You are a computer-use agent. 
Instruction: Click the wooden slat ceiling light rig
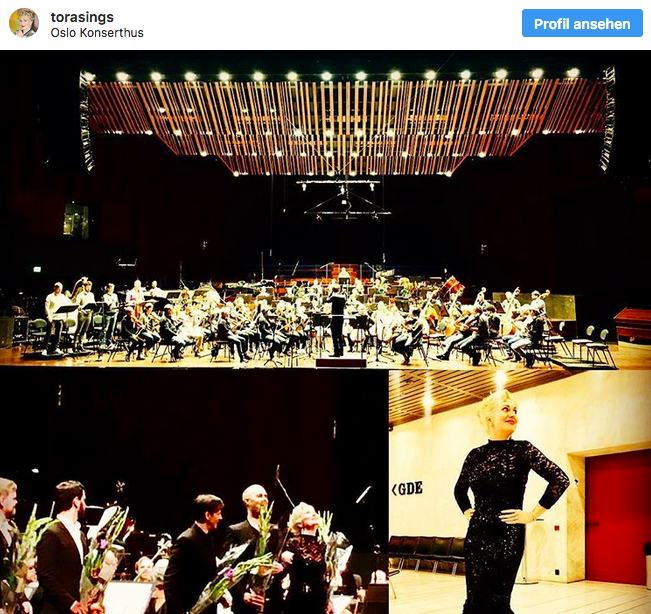pos(347,123)
